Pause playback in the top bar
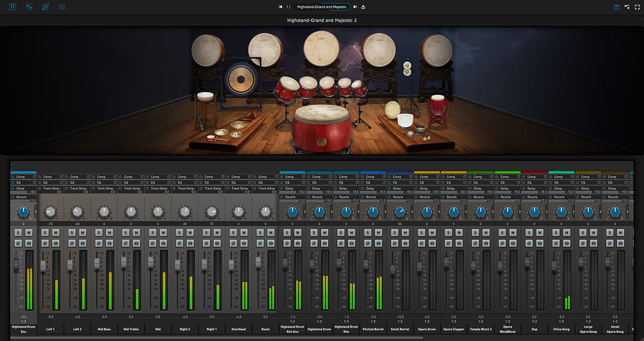The height and width of the screenshot is (341, 644). pos(288,7)
